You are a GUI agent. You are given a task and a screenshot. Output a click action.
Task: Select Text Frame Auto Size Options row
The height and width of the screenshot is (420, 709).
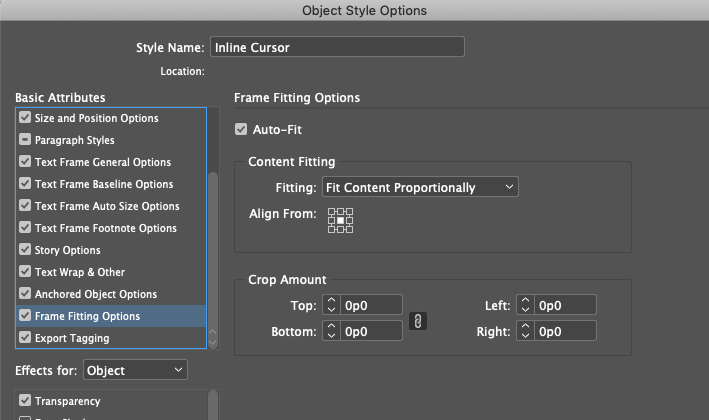pos(111,206)
